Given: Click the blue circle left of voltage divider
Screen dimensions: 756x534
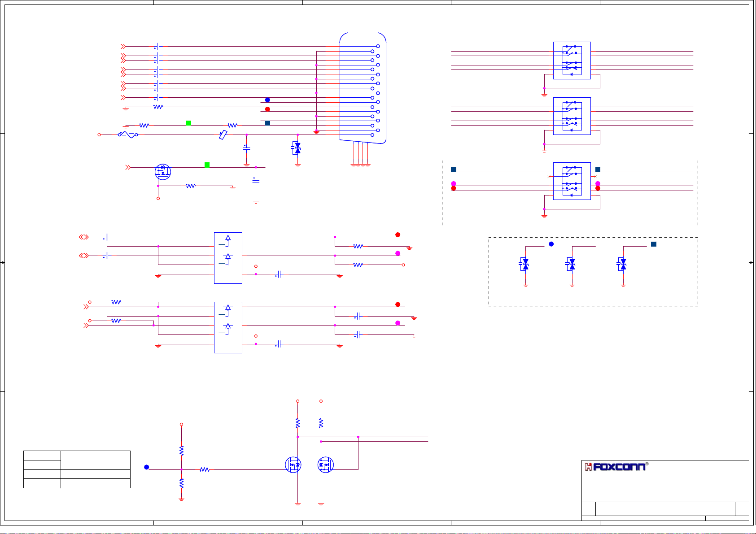Looking at the screenshot, I should pyautogui.click(x=146, y=467).
